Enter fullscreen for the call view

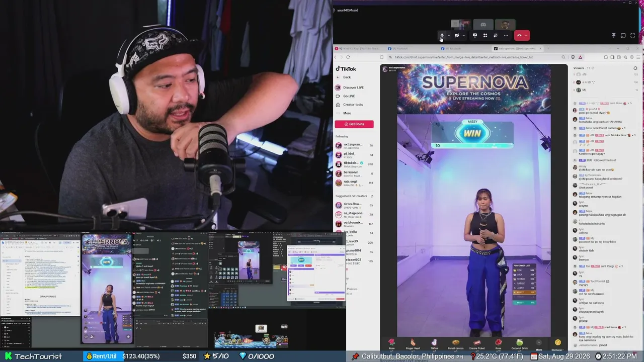pos(633,36)
